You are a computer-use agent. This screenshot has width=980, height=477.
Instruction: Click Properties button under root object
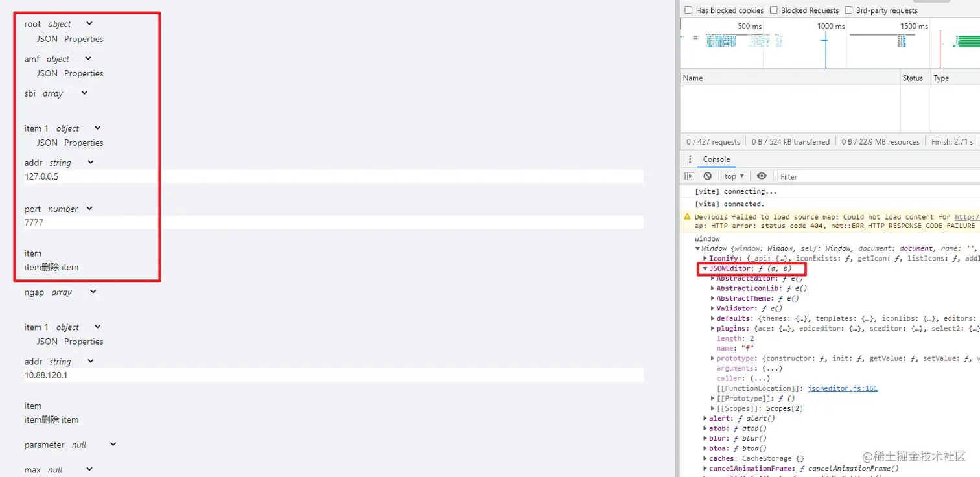(84, 39)
